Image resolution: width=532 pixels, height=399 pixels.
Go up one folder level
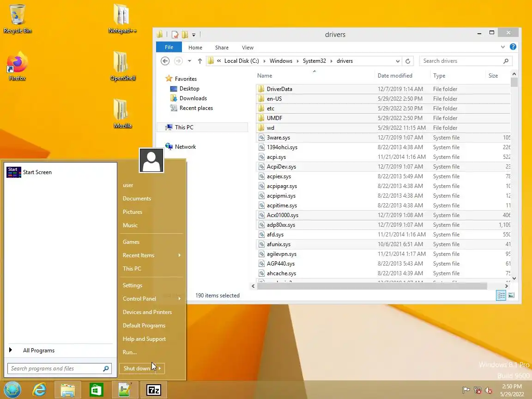tap(200, 61)
